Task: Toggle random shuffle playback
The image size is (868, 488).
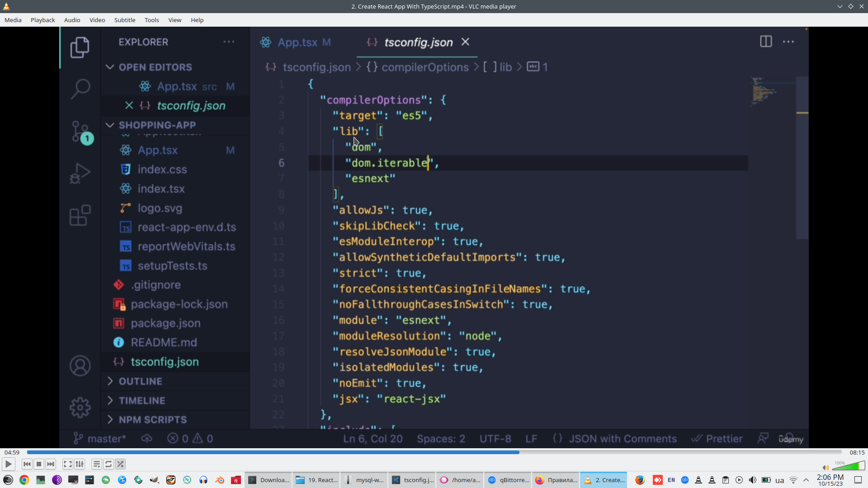Action: [120, 464]
